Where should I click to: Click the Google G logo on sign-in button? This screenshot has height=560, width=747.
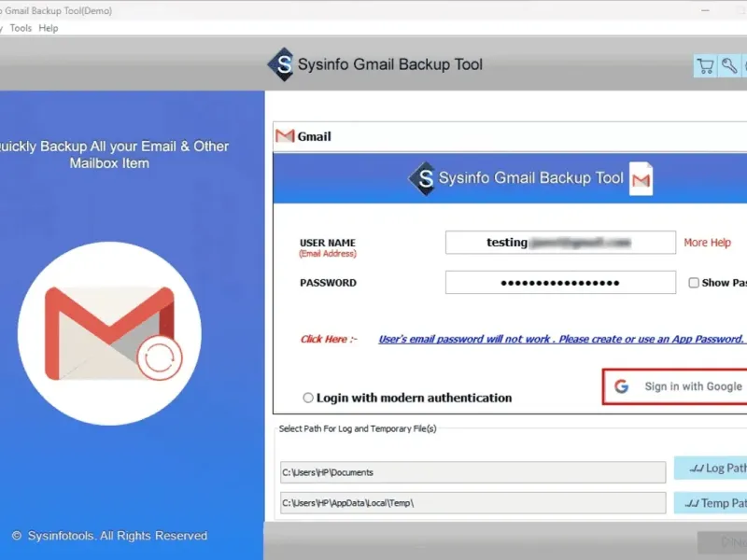click(x=621, y=386)
